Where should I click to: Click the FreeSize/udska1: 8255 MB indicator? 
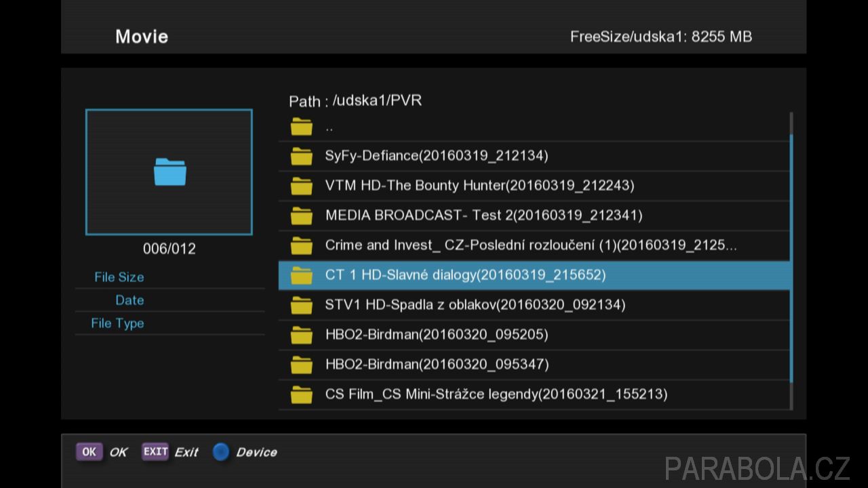[x=661, y=37]
